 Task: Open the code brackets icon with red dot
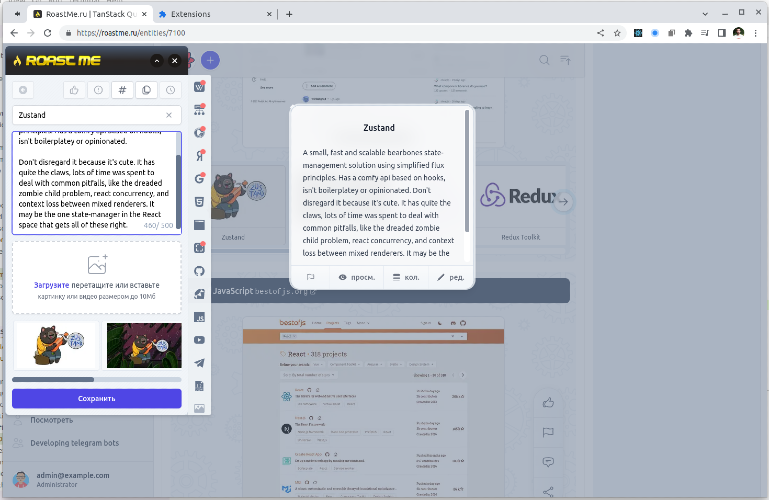(199, 248)
